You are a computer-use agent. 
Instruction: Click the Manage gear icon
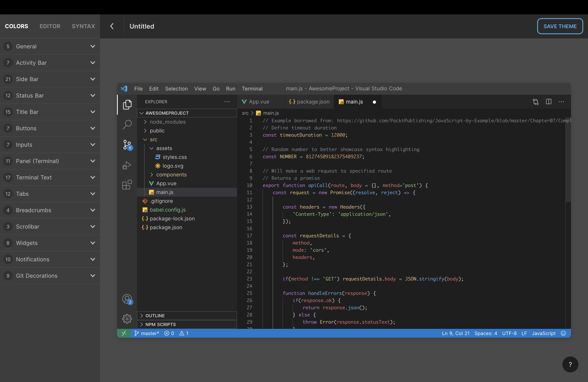pyautogui.click(x=127, y=319)
